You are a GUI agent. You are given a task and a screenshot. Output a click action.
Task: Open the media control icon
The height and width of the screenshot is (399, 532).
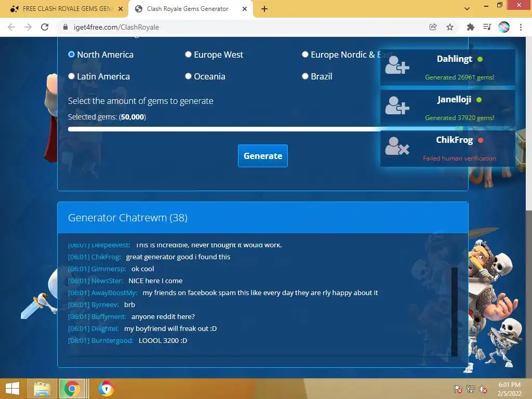[487, 27]
